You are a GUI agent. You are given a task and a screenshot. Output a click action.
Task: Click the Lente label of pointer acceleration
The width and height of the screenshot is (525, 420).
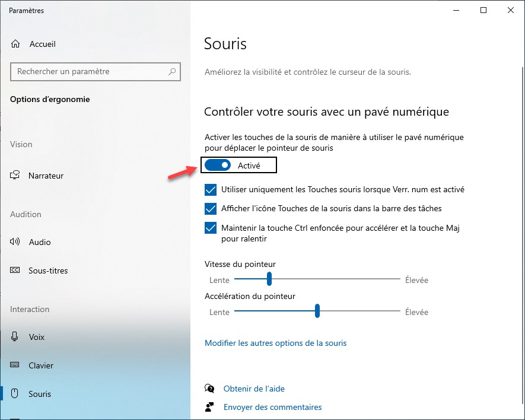[x=219, y=312]
